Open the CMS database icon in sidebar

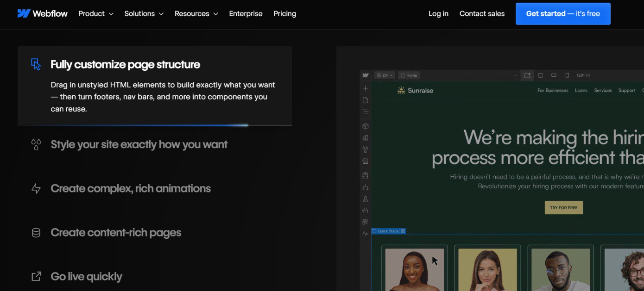[x=365, y=176]
